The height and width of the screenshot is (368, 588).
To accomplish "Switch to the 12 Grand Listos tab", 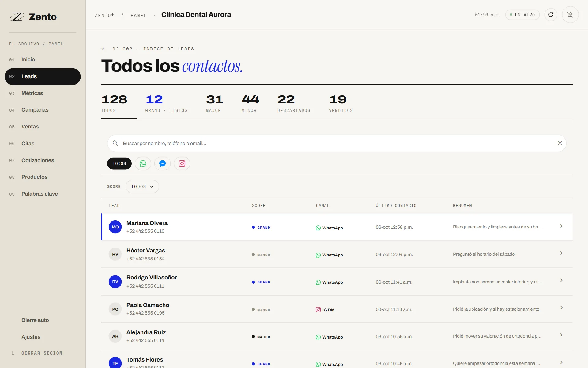I will (x=167, y=103).
